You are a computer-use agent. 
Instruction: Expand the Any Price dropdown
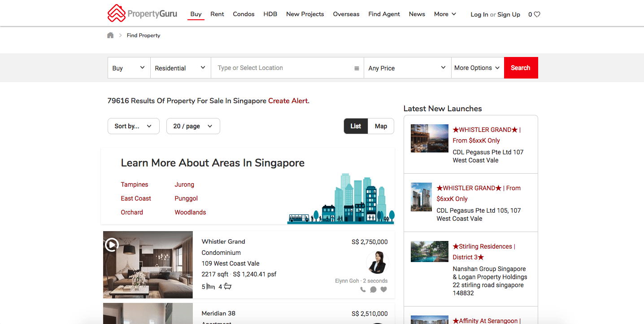[x=407, y=68]
